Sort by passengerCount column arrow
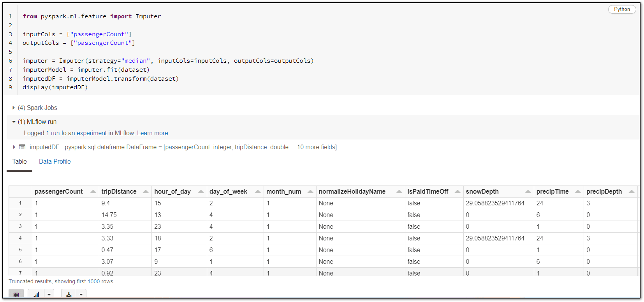Screen dimensions: 644x302 [x=93, y=191]
